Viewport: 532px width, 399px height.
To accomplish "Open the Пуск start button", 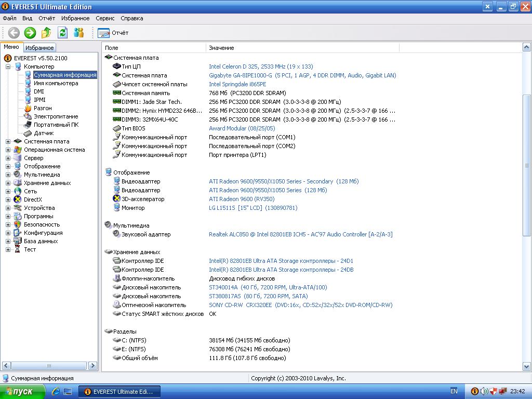I will click(x=22, y=392).
